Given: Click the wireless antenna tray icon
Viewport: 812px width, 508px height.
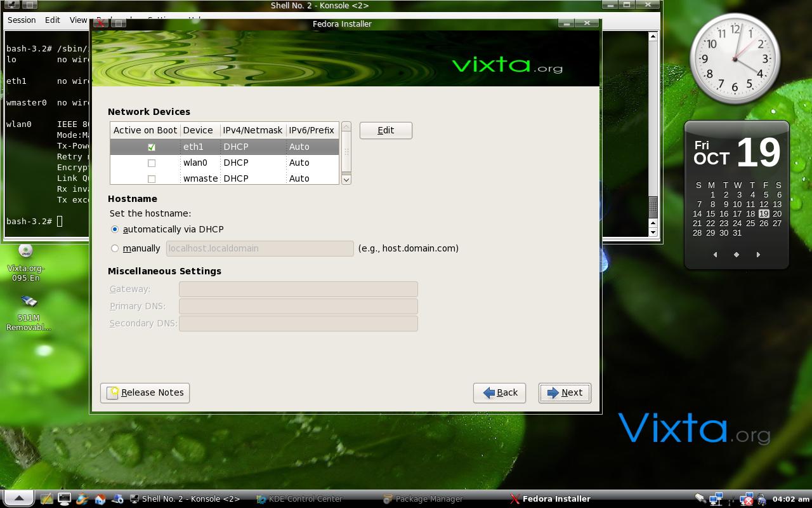Looking at the screenshot, I should click(733, 499).
